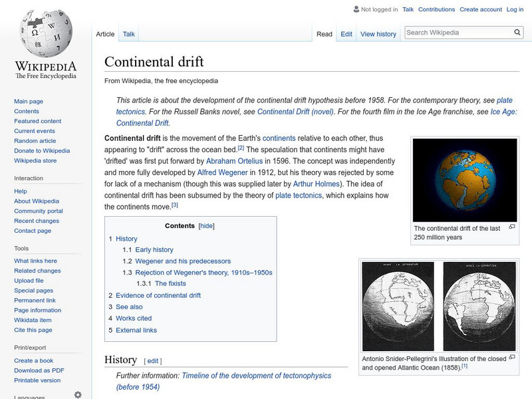Open the continents link in intro
Viewport: 532px width, 399px height.
click(279, 138)
